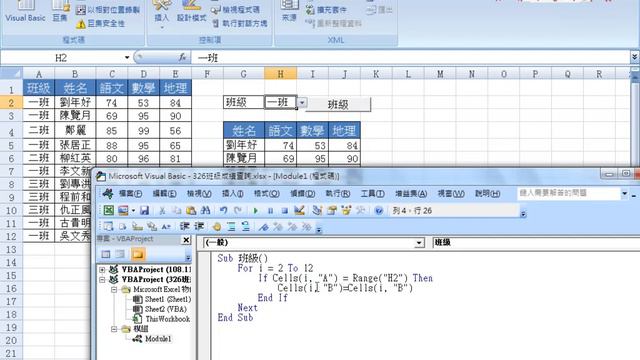640x360 pixels.
Task: Open the 說明(H) help menu
Action: (487, 194)
